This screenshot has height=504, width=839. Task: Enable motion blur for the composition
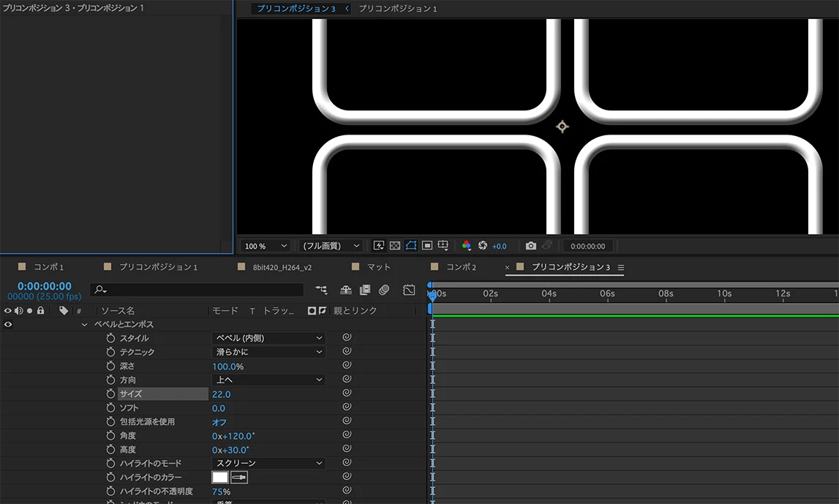(x=384, y=290)
